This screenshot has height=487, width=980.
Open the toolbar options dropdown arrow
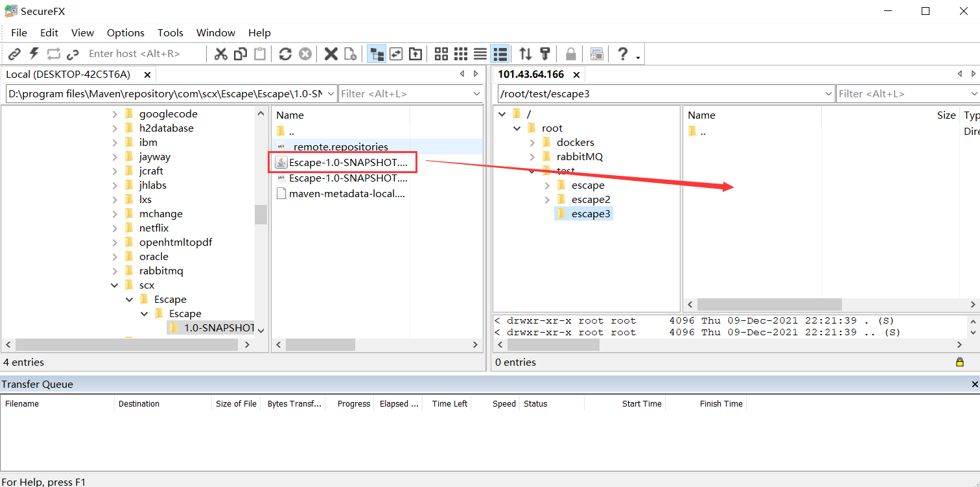pyautogui.click(x=638, y=58)
